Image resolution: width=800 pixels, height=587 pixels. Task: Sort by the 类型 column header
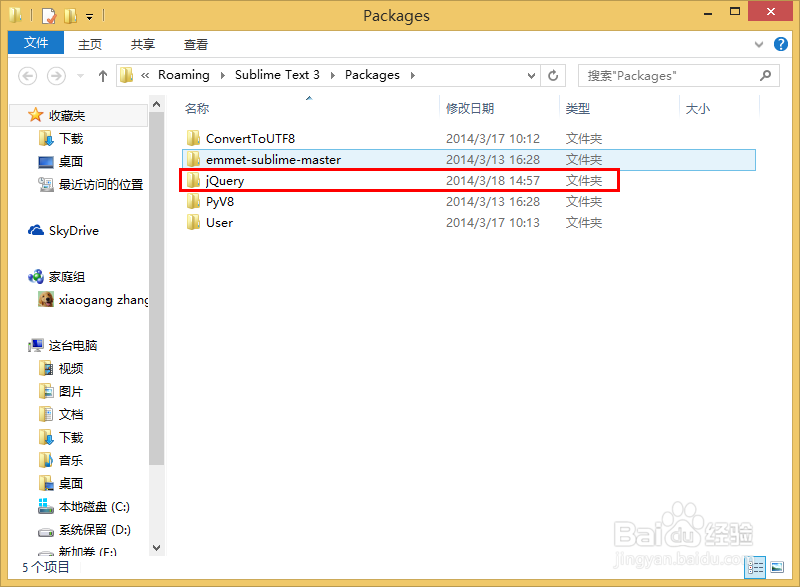(578, 109)
